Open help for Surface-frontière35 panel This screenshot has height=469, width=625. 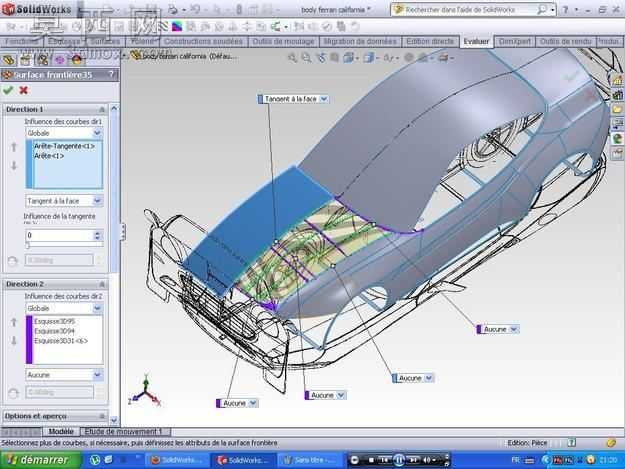[112, 74]
